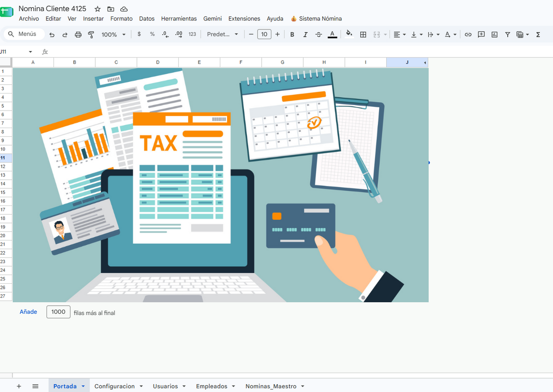
Task: Add a new sheet with plus button
Action: (x=19, y=386)
